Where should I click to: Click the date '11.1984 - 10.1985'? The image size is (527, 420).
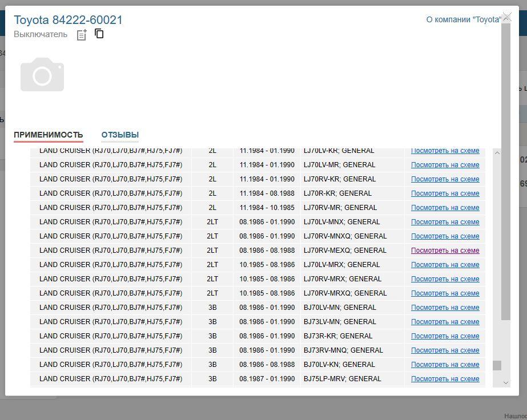[x=267, y=208]
